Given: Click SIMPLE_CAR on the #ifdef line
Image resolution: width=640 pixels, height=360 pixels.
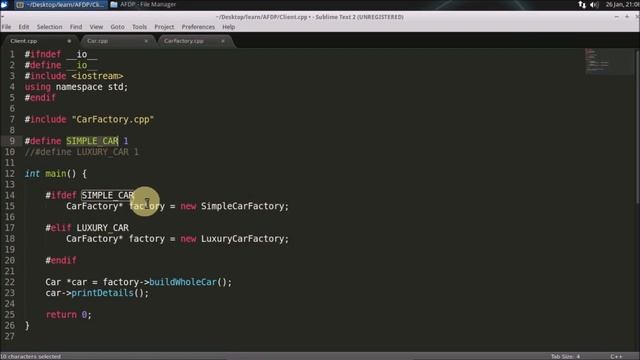Looking at the screenshot, I should (x=108, y=196).
